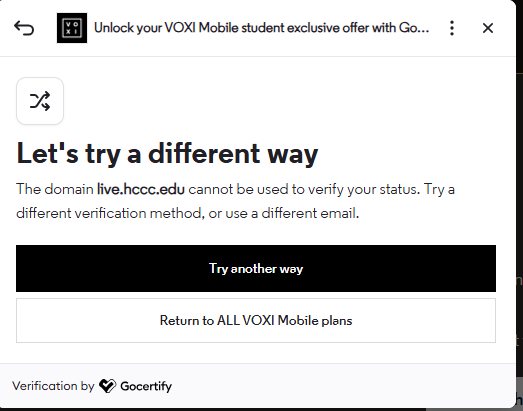Click the truncated Unlock your VOXI Mobile title
The height and width of the screenshot is (411, 523).
[262, 28]
